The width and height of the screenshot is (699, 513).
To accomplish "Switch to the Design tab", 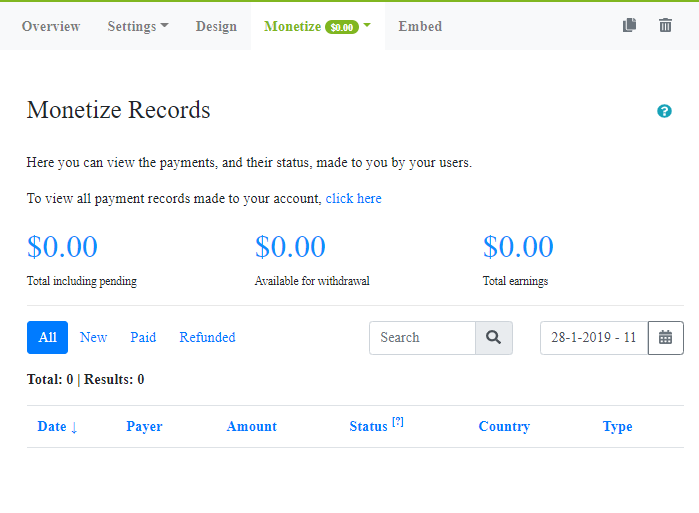I will (216, 26).
